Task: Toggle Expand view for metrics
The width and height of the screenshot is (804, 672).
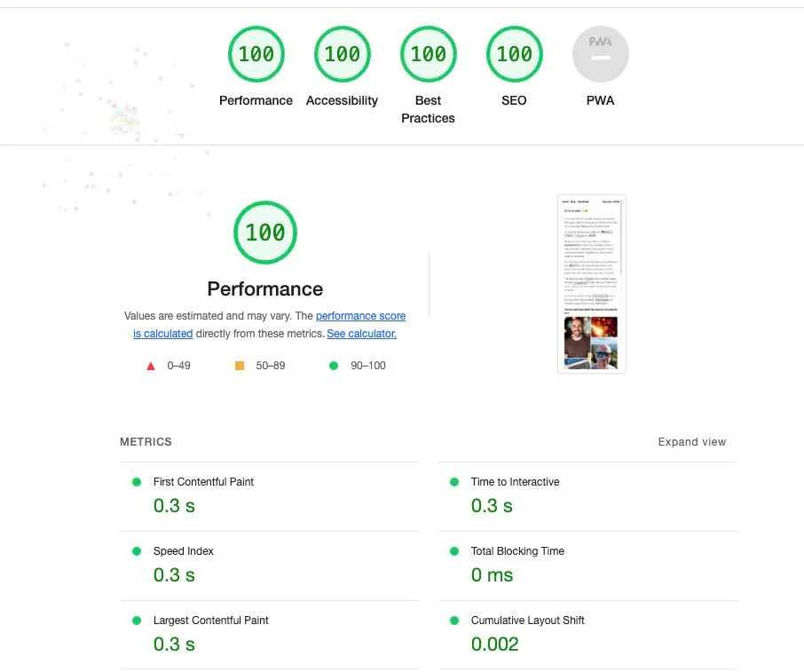Action: 691,442
